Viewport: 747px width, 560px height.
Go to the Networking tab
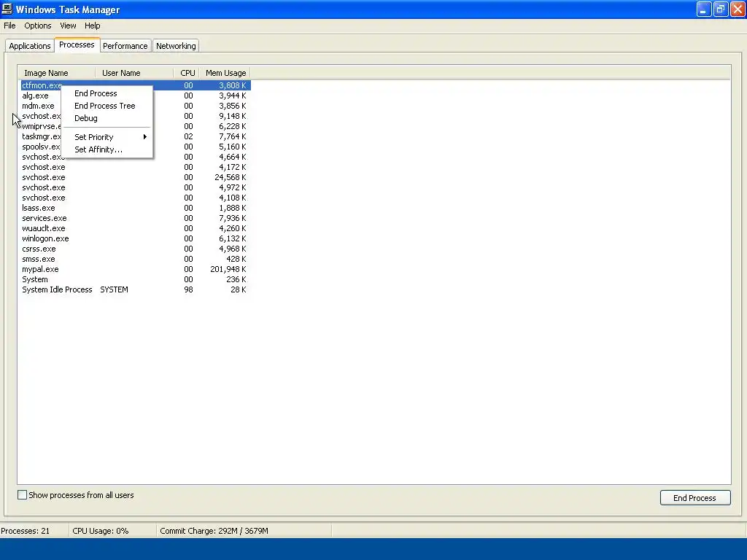(x=176, y=46)
